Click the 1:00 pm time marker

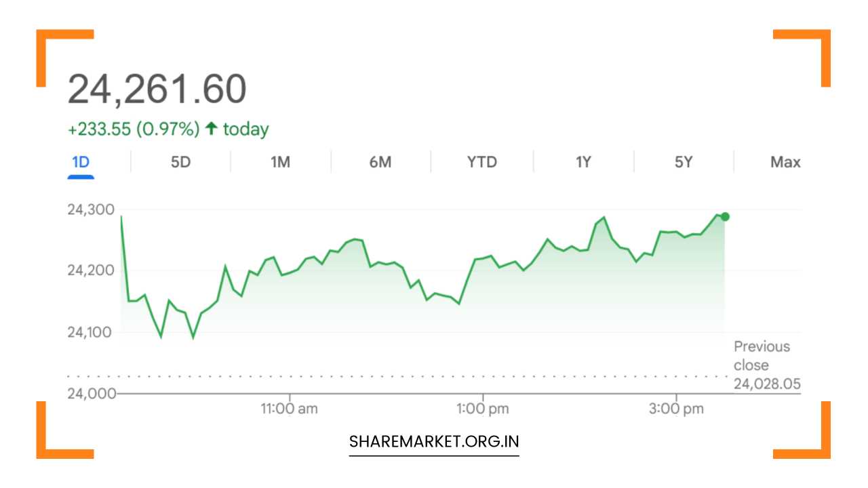coord(483,408)
